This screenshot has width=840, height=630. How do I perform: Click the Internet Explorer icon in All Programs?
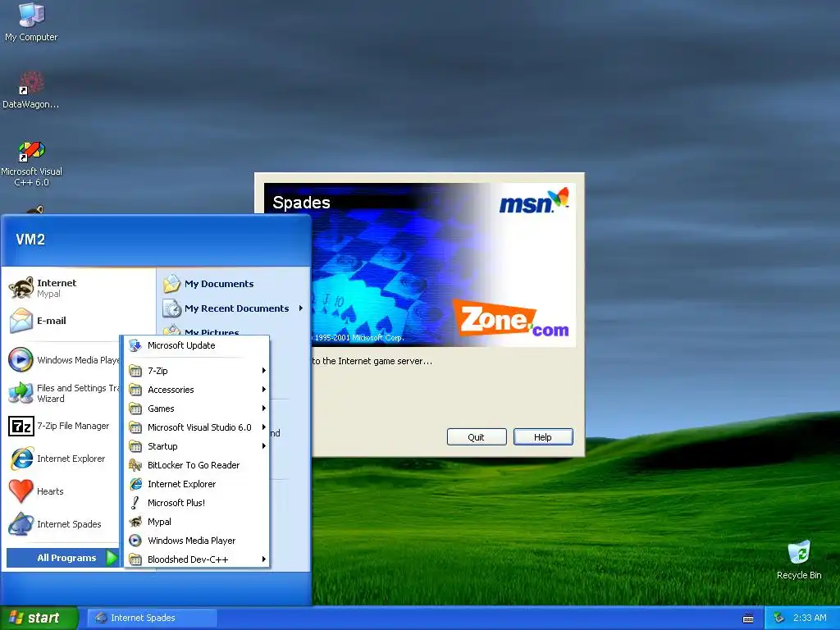click(x=135, y=484)
